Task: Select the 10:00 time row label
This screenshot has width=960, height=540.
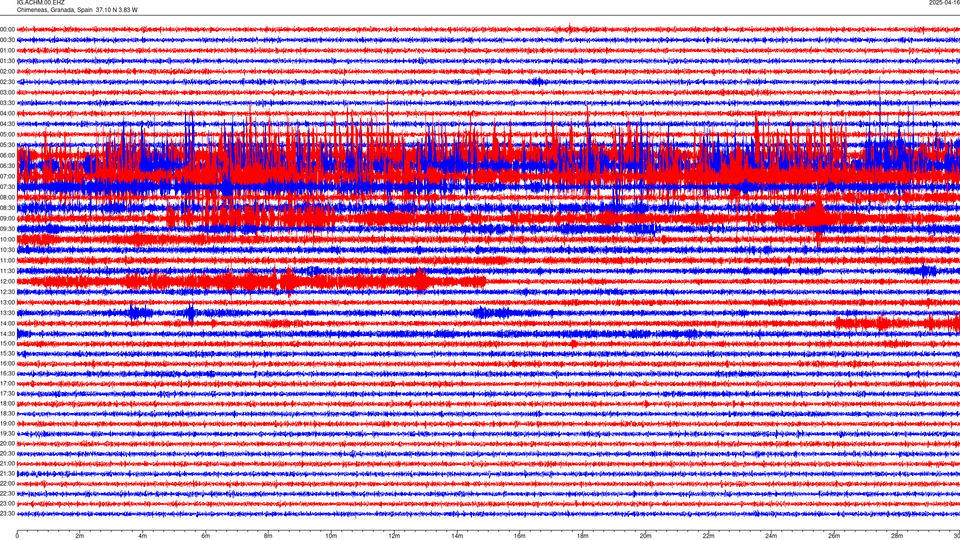Action: (x=7, y=240)
